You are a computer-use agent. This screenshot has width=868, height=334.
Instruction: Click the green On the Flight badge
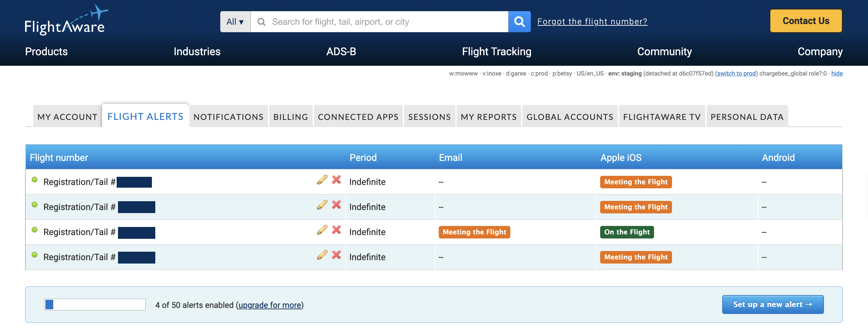click(x=627, y=232)
